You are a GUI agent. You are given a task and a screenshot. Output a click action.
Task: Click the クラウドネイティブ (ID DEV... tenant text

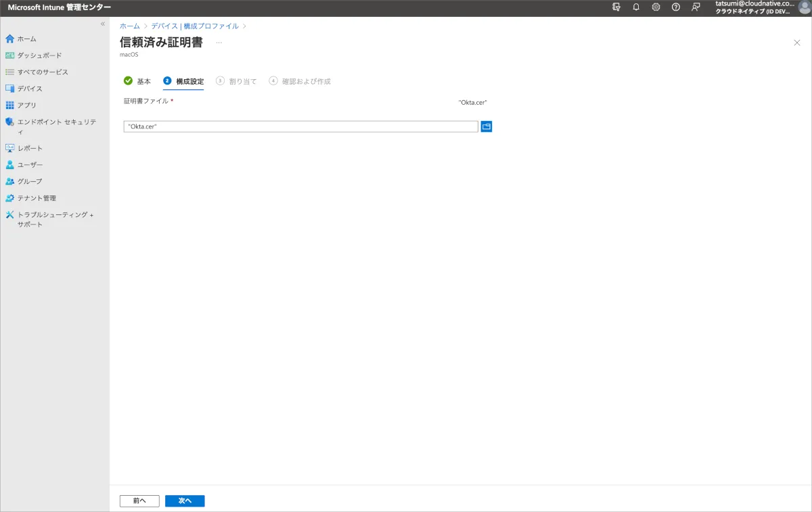point(752,11)
